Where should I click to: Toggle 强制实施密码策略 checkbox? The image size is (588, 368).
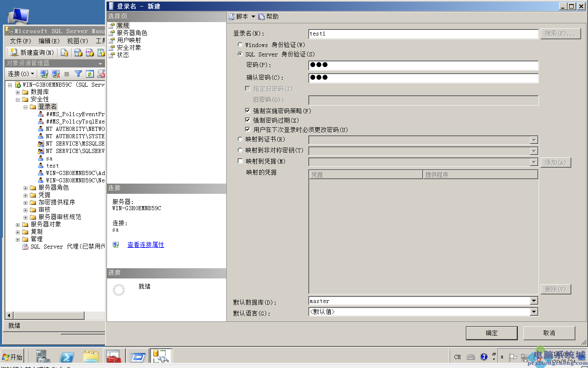point(247,110)
